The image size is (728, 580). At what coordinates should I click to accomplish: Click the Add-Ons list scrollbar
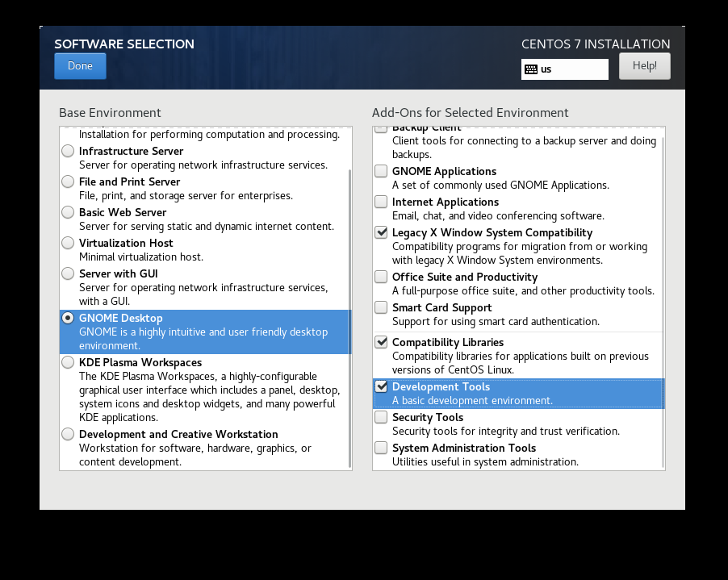click(663, 303)
